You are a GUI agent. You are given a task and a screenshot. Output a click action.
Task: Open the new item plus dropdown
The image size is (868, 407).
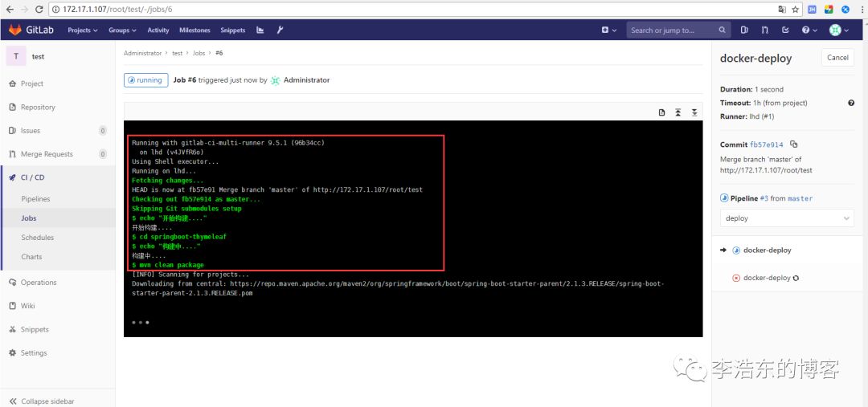coord(609,30)
